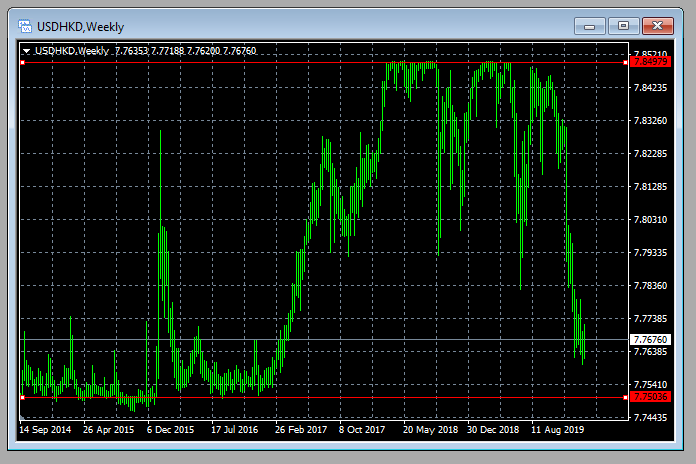Click the 7.79335 price axis value

pyautogui.click(x=650, y=253)
